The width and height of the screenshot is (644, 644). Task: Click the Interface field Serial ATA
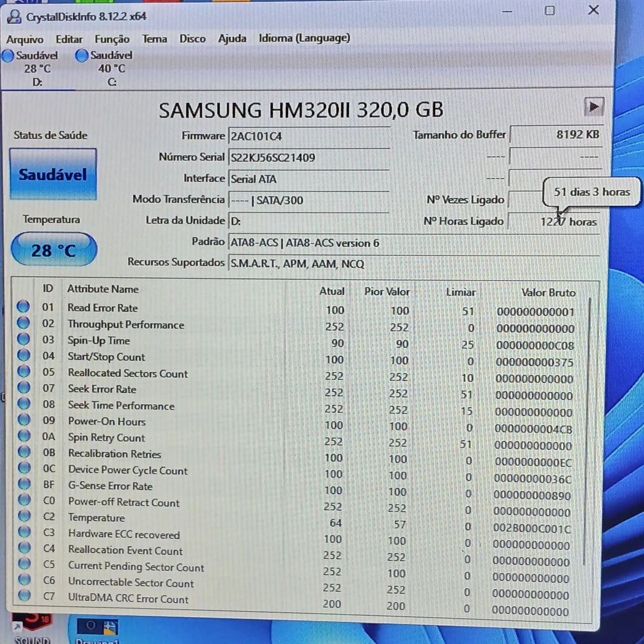pos(309,179)
